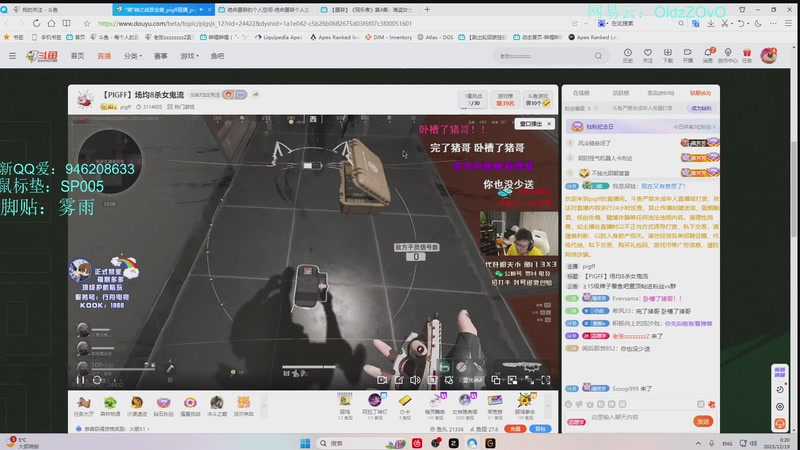Click the 发送 send button
The width and height of the screenshot is (800, 450).
703,421
